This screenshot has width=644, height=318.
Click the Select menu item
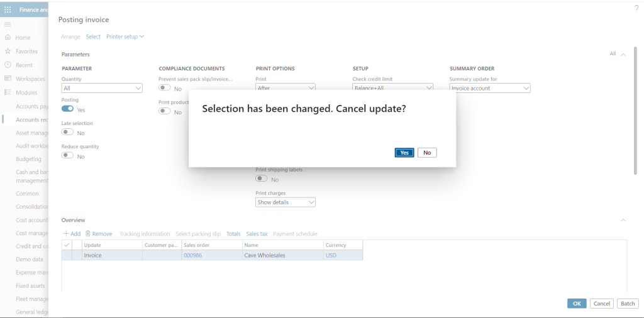pos(93,36)
